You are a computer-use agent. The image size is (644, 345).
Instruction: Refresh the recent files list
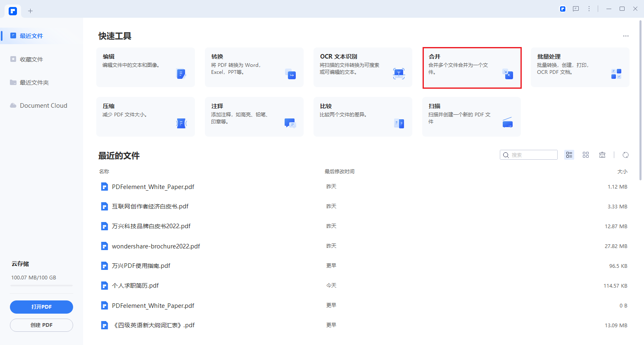tap(625, 155)
